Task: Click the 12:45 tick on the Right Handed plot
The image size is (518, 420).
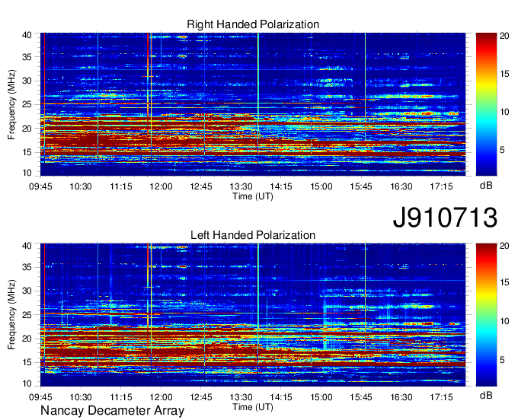Action: (x=201, y=186)
